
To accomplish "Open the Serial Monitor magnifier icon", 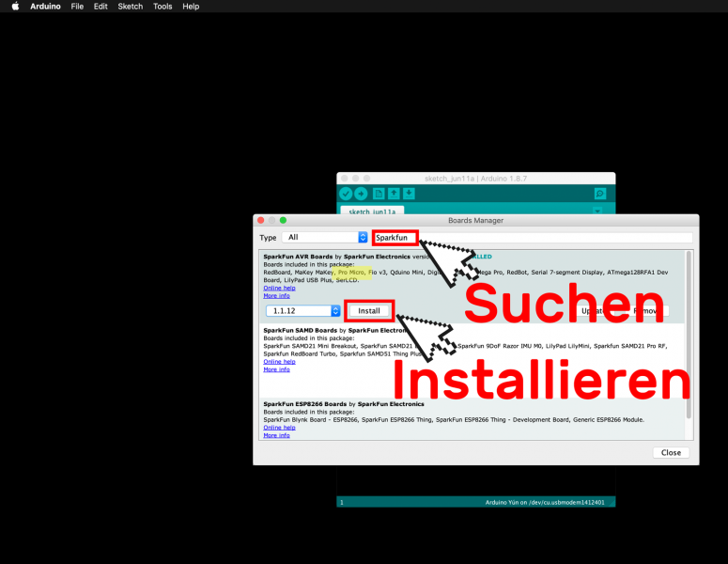I will click(x=600, y=194).
